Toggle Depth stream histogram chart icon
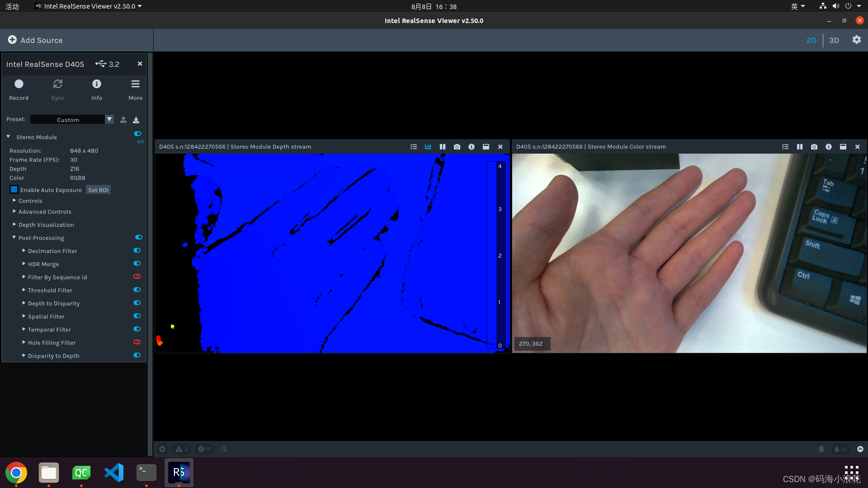The image size is (868, 488). [428, 147]
